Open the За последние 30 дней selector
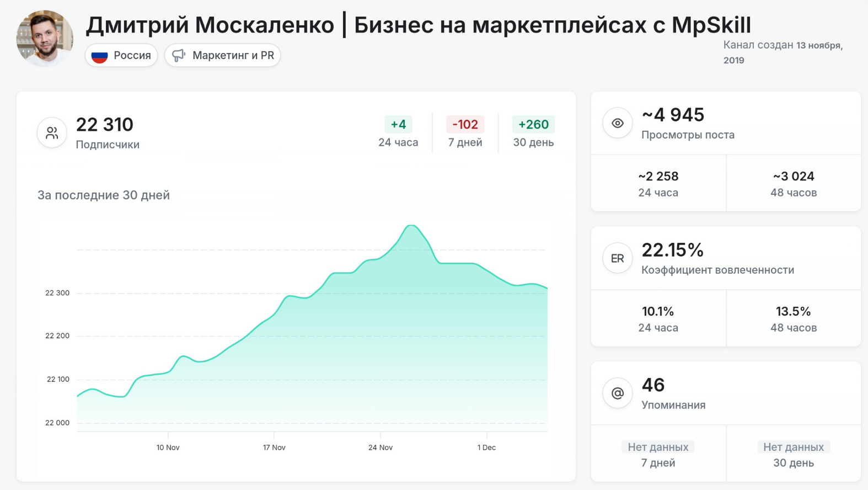The image size is (868, 490). 103,195
